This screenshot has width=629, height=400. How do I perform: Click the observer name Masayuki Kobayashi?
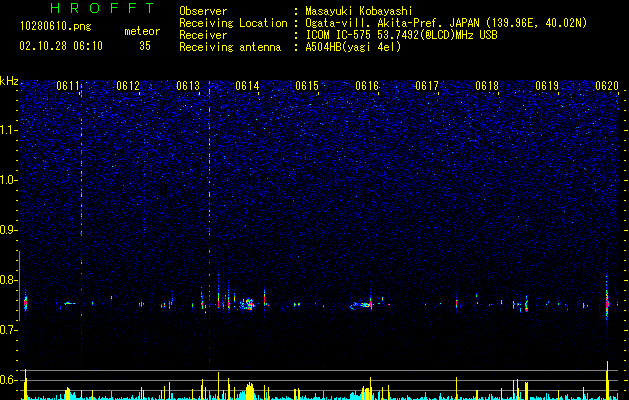[x=359, y=11]
